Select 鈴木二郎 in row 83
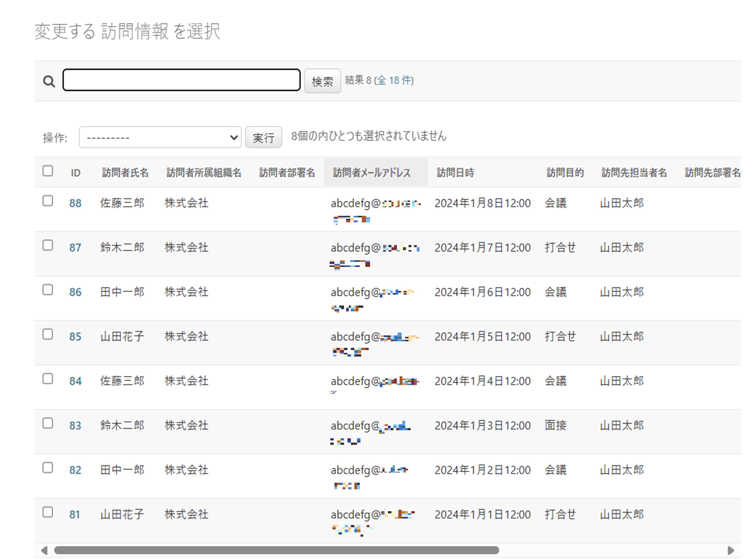 [x=122, y=425]
